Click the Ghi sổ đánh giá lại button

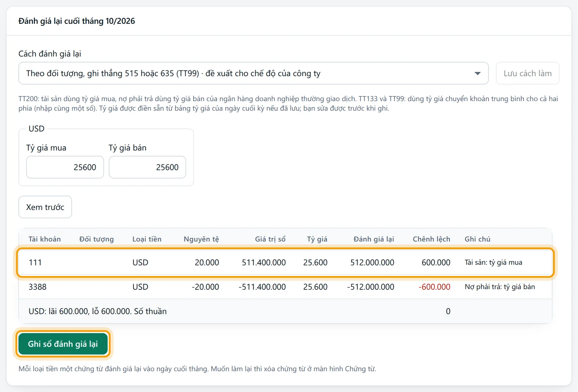pos(63,344)
